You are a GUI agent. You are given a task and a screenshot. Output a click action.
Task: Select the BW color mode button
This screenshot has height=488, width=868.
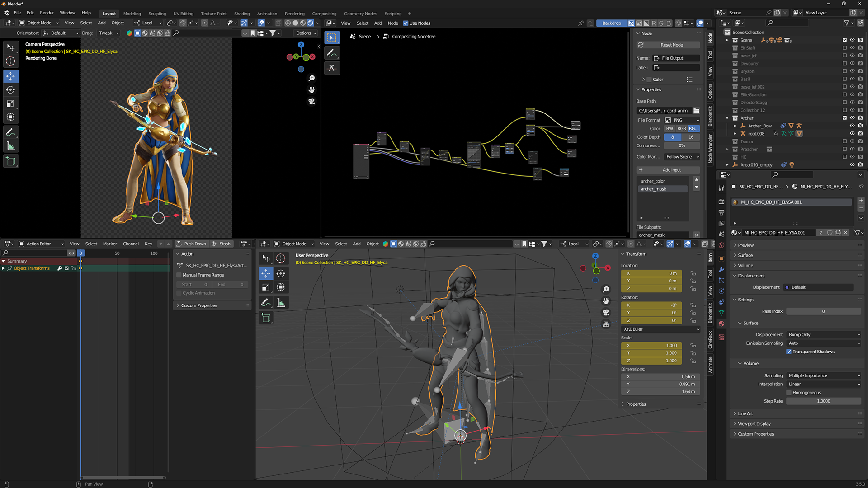(x=670, y=129)
